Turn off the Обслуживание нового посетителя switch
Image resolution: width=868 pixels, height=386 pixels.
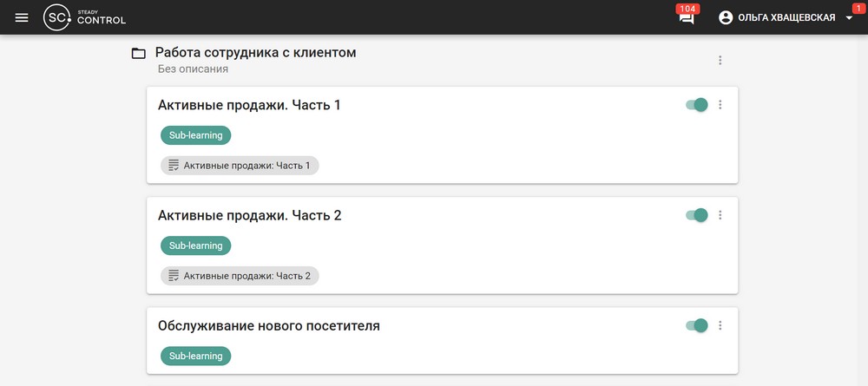point(697,325)
